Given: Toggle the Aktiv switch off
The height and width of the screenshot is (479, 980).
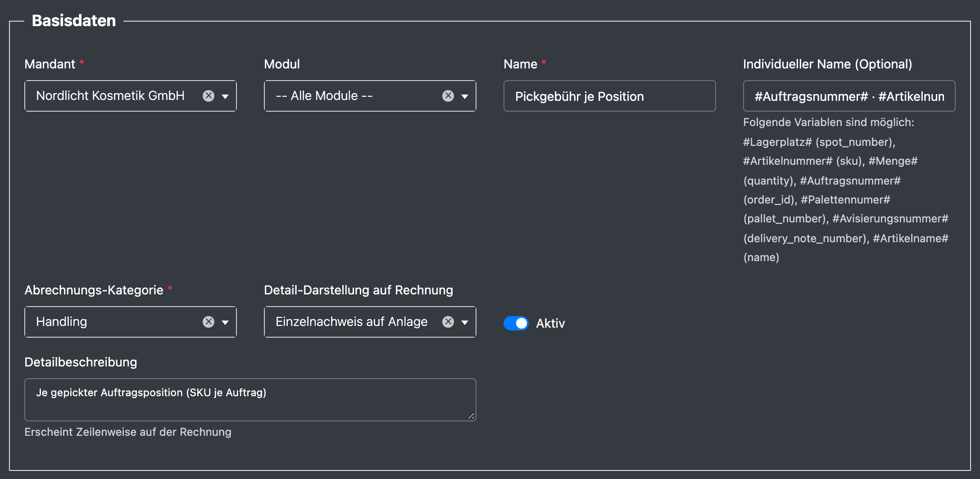Looking at the screenshot, I should click(x=516, y=323).
